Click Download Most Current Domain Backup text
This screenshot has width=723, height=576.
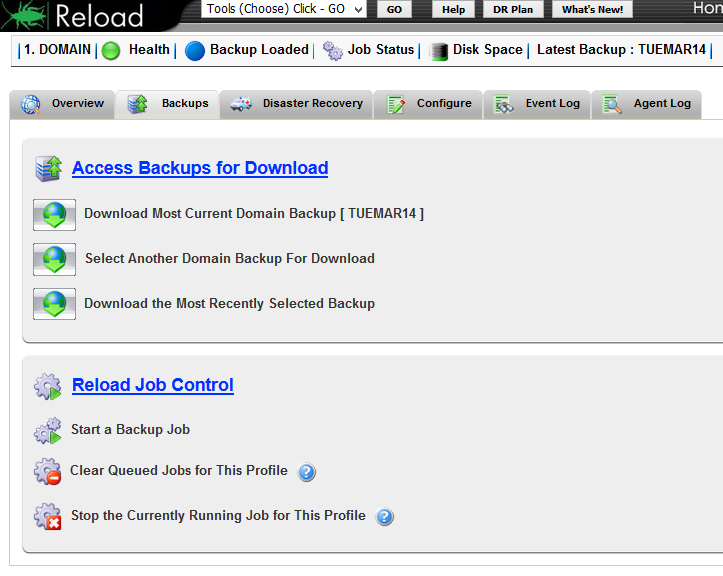254,214
